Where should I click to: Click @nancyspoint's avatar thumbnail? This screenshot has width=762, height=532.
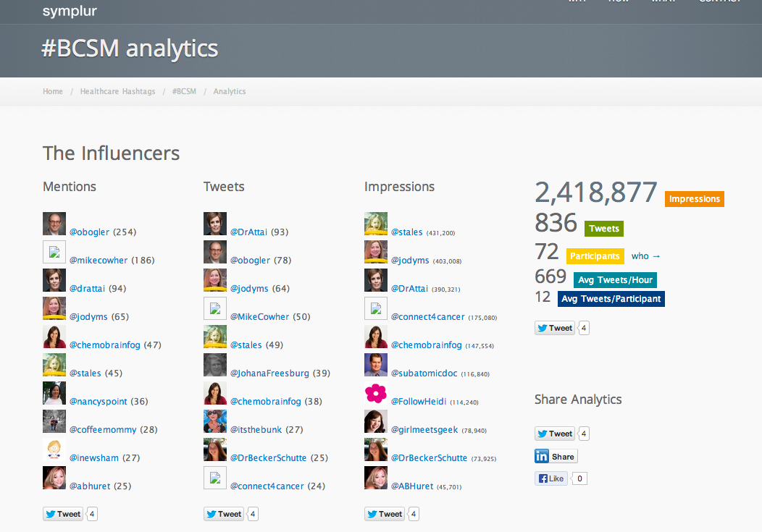54,393
